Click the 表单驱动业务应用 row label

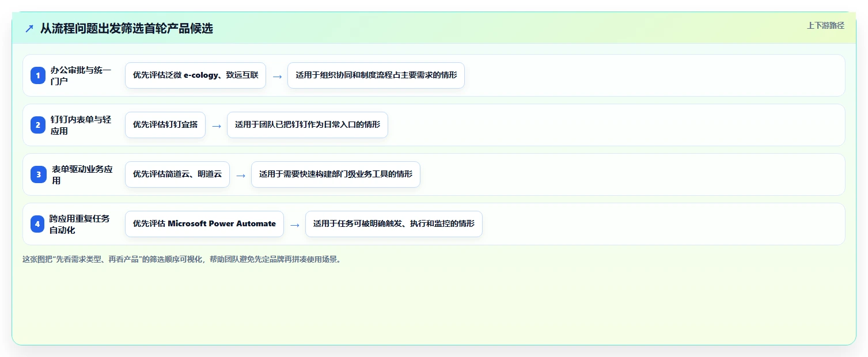pos(82,174)
